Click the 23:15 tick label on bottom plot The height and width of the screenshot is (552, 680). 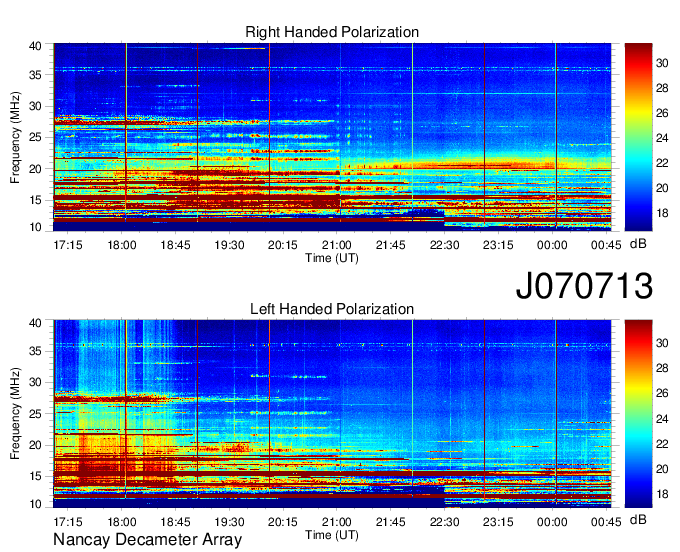click(x=498, y=522)
